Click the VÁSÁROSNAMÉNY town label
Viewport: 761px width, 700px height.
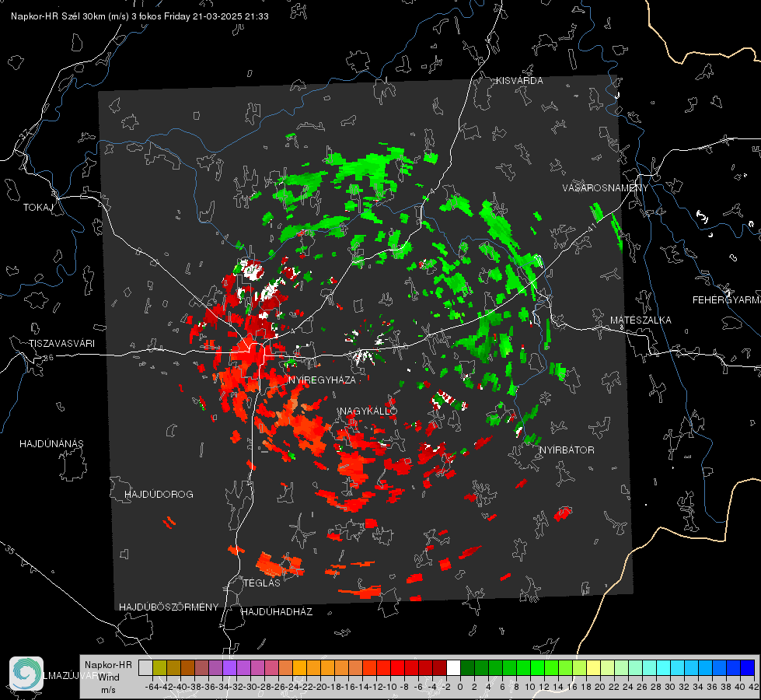tap(606, 188)
